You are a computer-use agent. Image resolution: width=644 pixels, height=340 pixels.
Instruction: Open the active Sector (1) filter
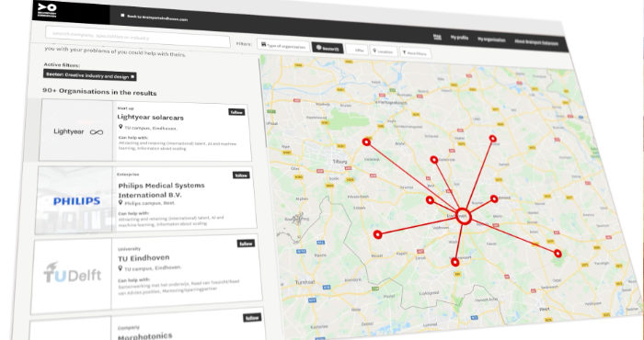coord(328,48)
